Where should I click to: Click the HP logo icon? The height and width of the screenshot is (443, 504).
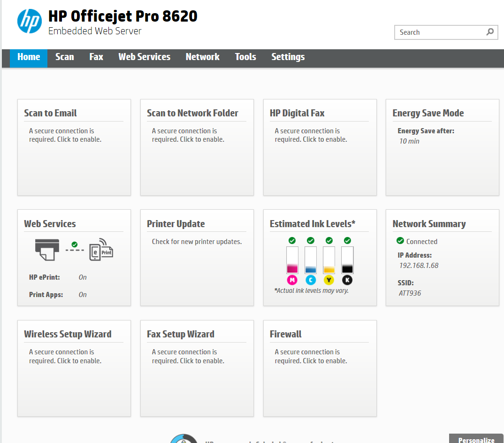(30, 21)
